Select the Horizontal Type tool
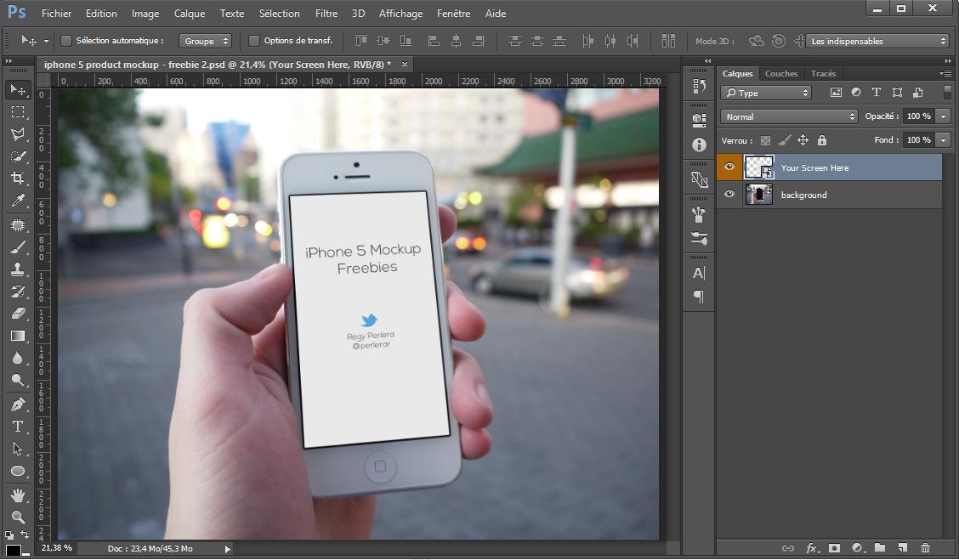959x560 pixels. (x=18, y=426)
